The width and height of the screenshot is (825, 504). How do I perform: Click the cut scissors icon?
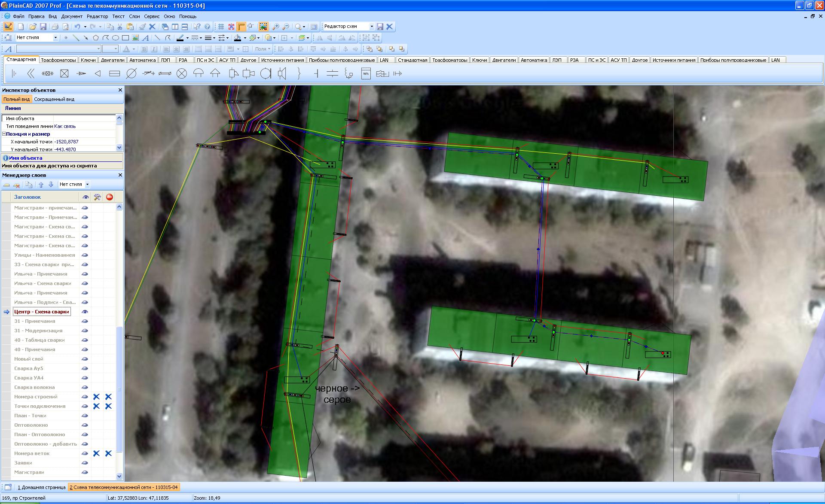coord(120,27)
